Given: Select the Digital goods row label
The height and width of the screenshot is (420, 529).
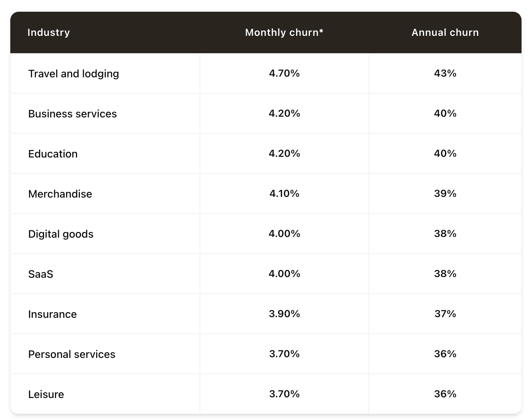Looking at the screenshot, I should click(x=61, y=234).
